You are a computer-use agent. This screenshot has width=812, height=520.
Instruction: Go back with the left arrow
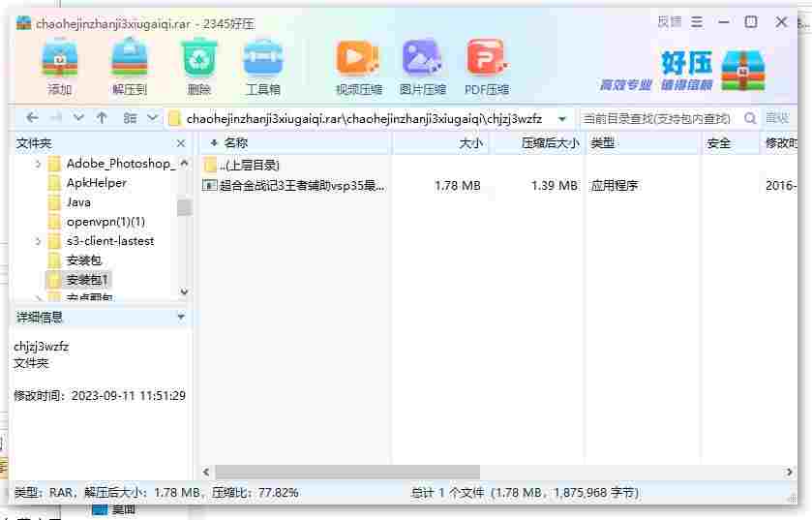tap(32, 118)
